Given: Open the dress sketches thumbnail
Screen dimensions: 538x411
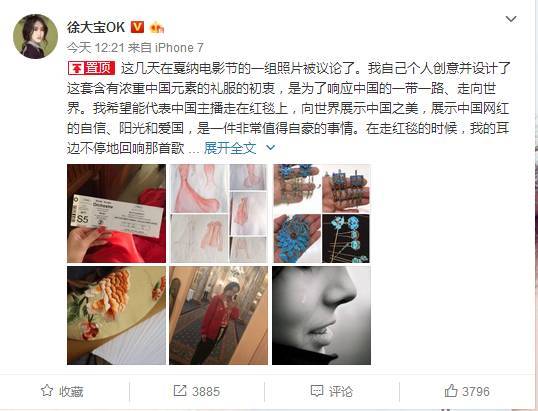Looking at the screenshot, I should coord(219,213).
